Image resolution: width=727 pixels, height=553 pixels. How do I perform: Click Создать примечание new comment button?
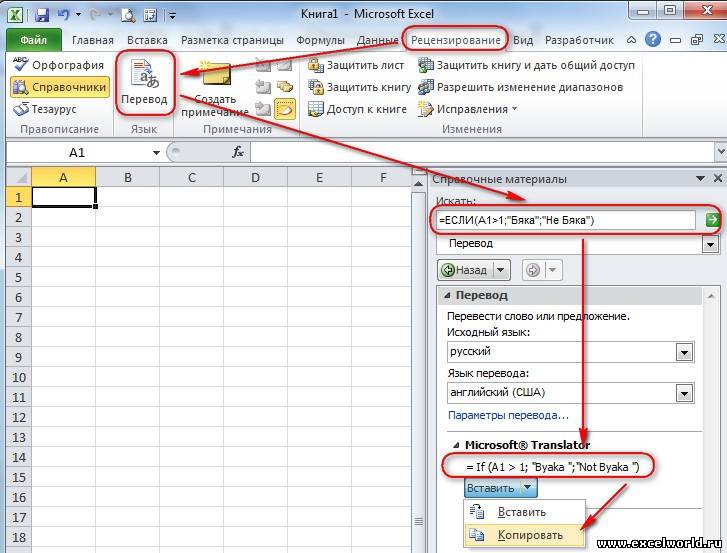pos(215,88)
